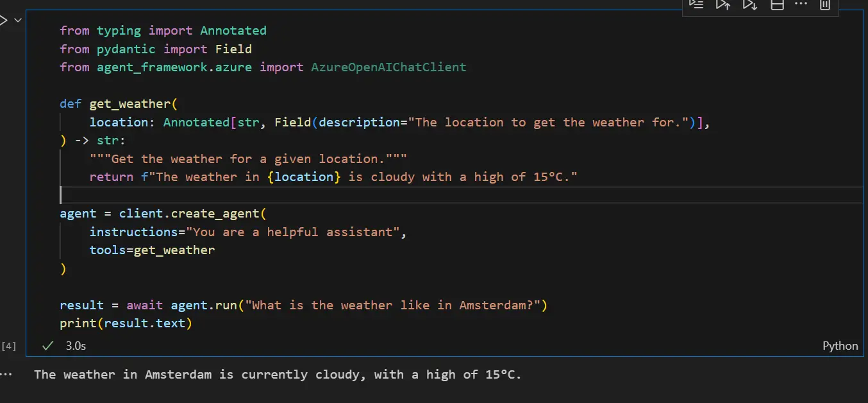The width and height of the screenshot is (868, 403).
Task: Click the print(result.text) line
Action: coord(126,323)
